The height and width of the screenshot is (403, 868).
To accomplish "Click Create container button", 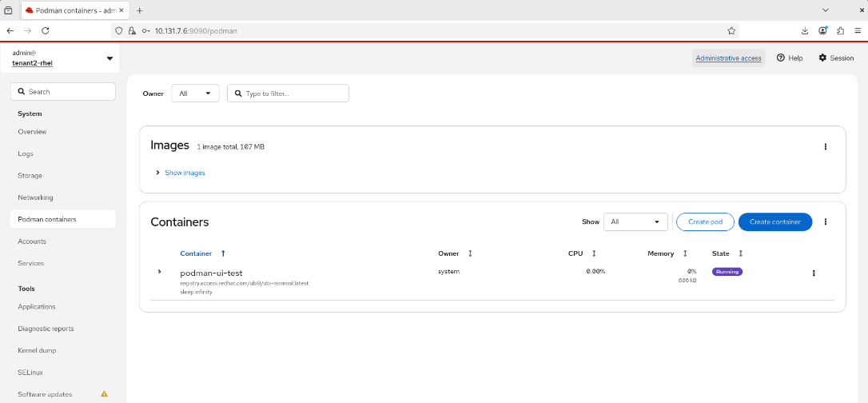I will tap(775, 222).
